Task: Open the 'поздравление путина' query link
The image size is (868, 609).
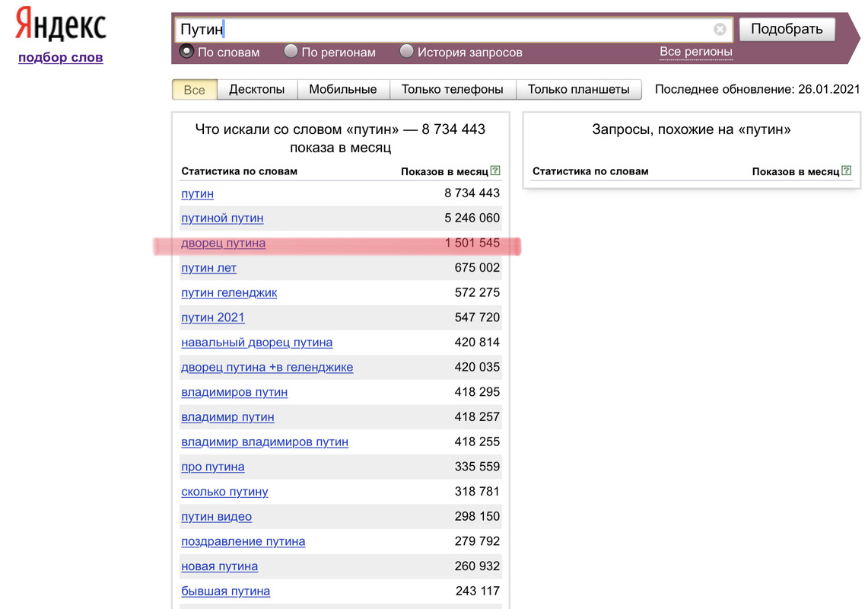Action: point(243,541)
